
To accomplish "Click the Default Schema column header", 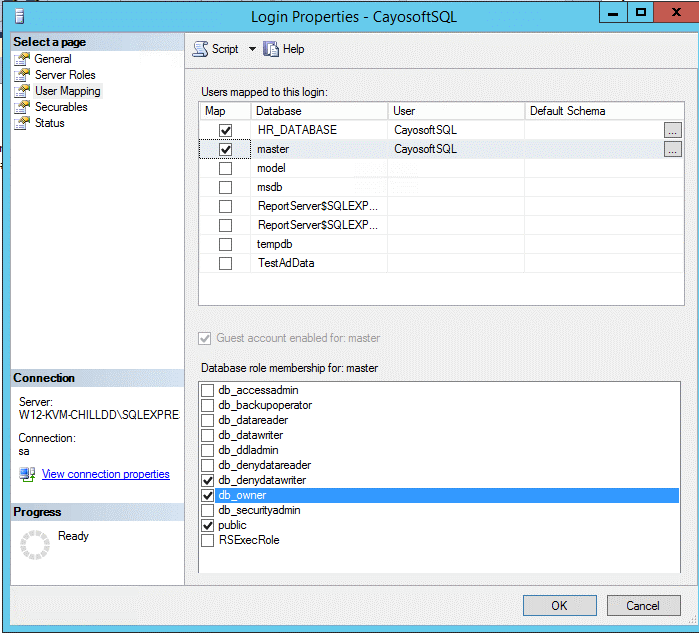I will 604,111.
